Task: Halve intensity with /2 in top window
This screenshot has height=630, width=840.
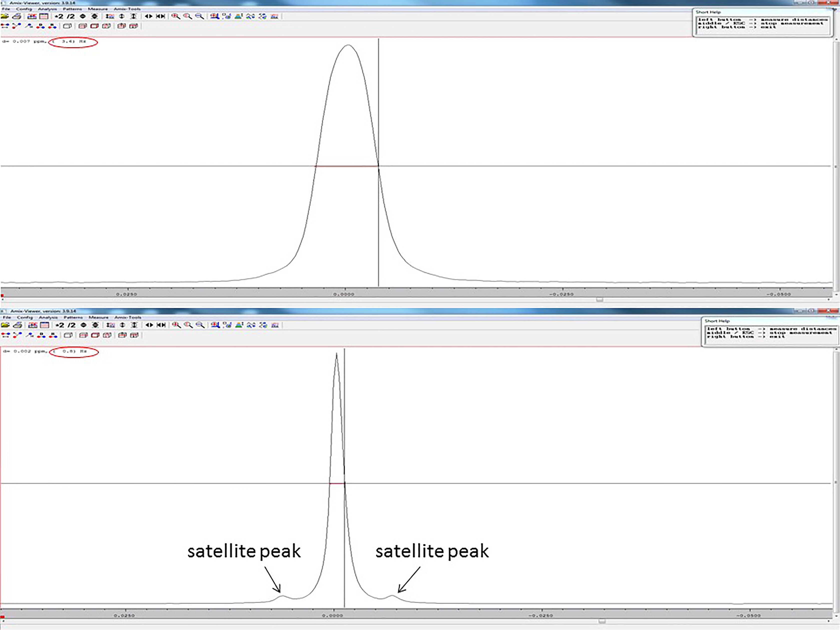Action: (x=71, y=16)
